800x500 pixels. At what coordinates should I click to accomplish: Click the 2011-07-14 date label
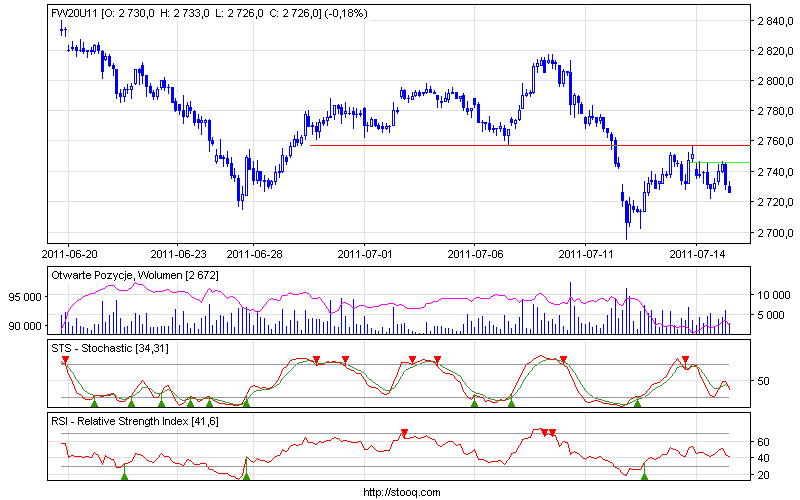pos(697,254)
